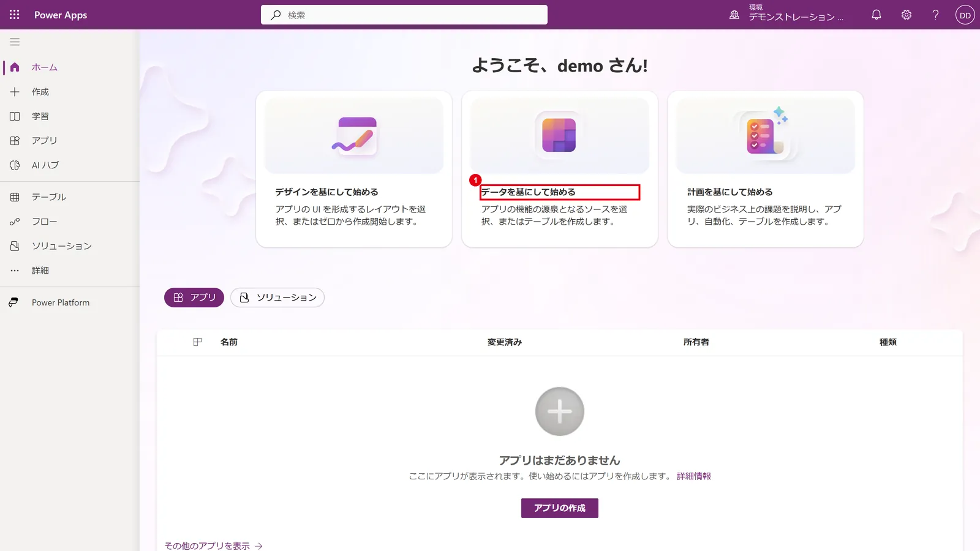Screen dimensions: 980x551
Task: Click the flow icon beside フロー
Action: tap(15, 222)
